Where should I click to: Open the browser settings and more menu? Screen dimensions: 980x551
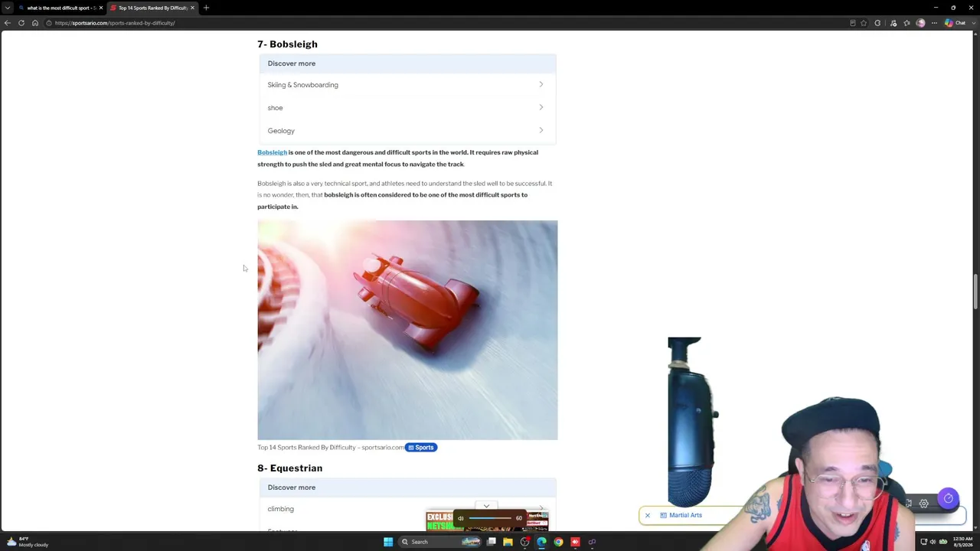tap(934, 23)
